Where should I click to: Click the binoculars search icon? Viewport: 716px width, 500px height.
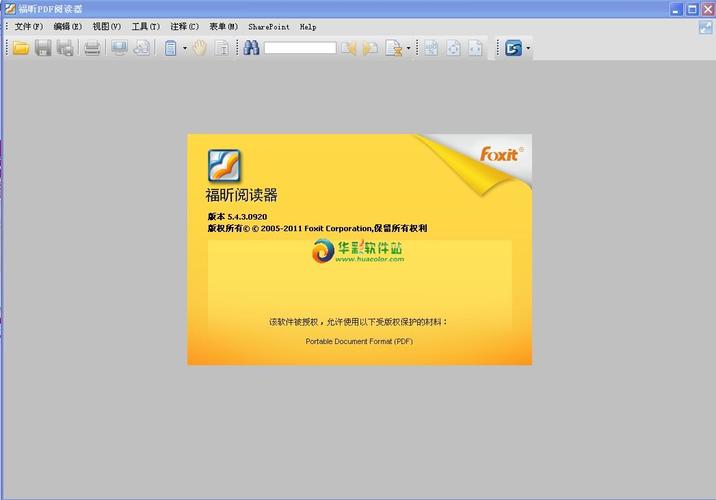click(251, 48)
